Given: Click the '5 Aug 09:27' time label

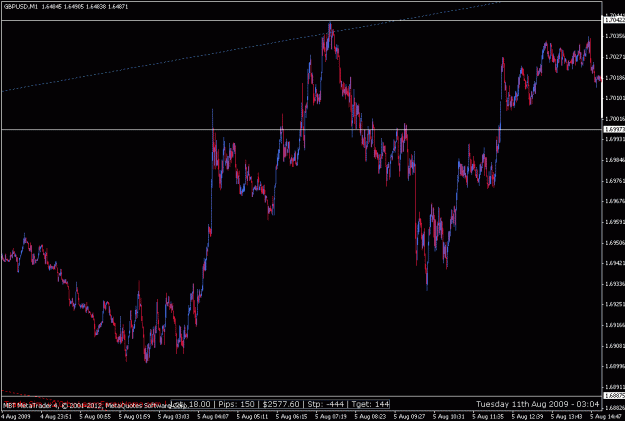Looking at the screenshot, I should coord(409,417).
